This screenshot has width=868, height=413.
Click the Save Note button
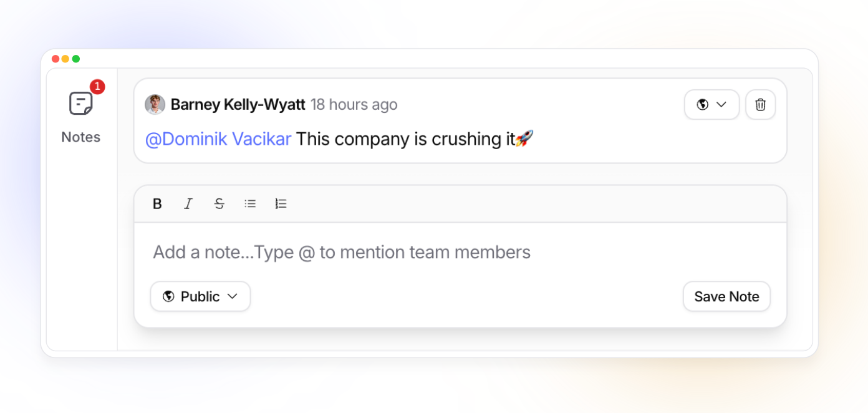pos(726,296)
